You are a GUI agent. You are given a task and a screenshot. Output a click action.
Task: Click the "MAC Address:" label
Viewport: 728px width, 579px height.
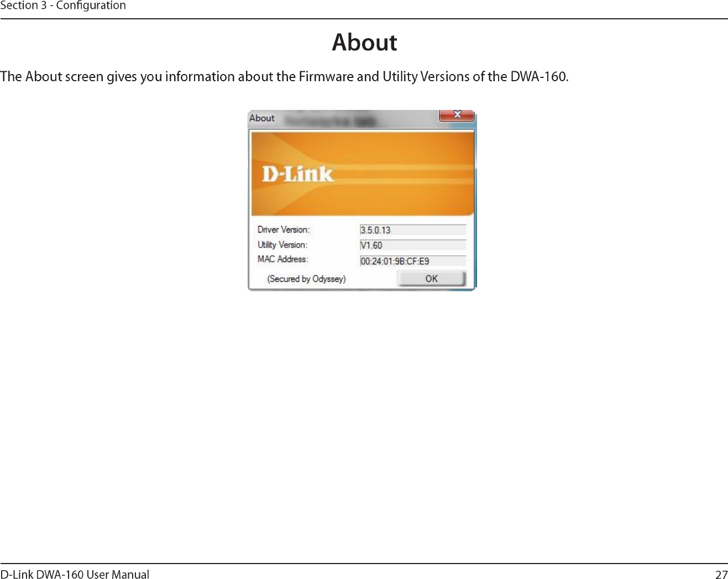pos(282,259)
